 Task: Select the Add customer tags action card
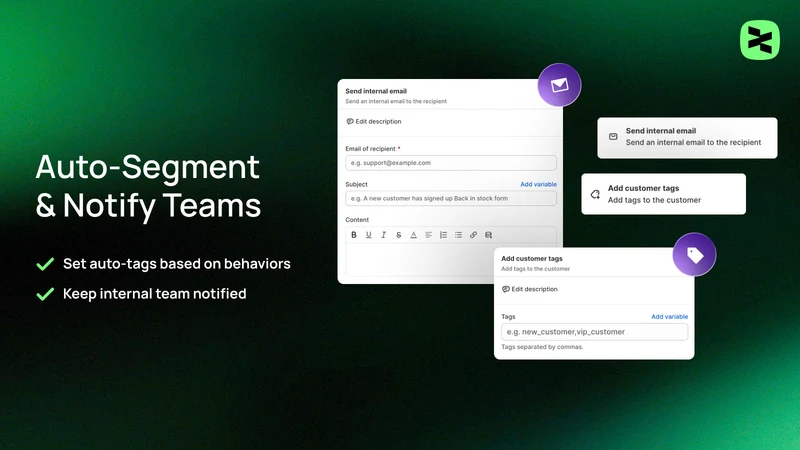(663, 194)
